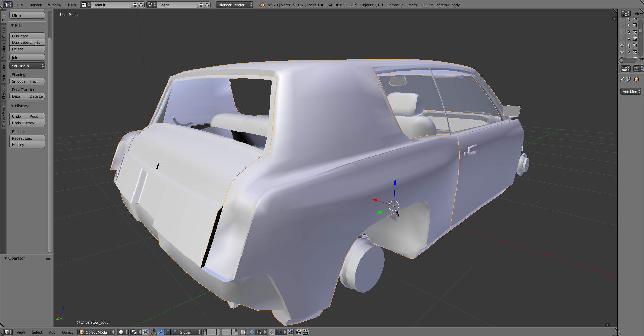Switch to the Grease Pencil sidebar tab
644x336 pixels.
(x=4, y=115)
